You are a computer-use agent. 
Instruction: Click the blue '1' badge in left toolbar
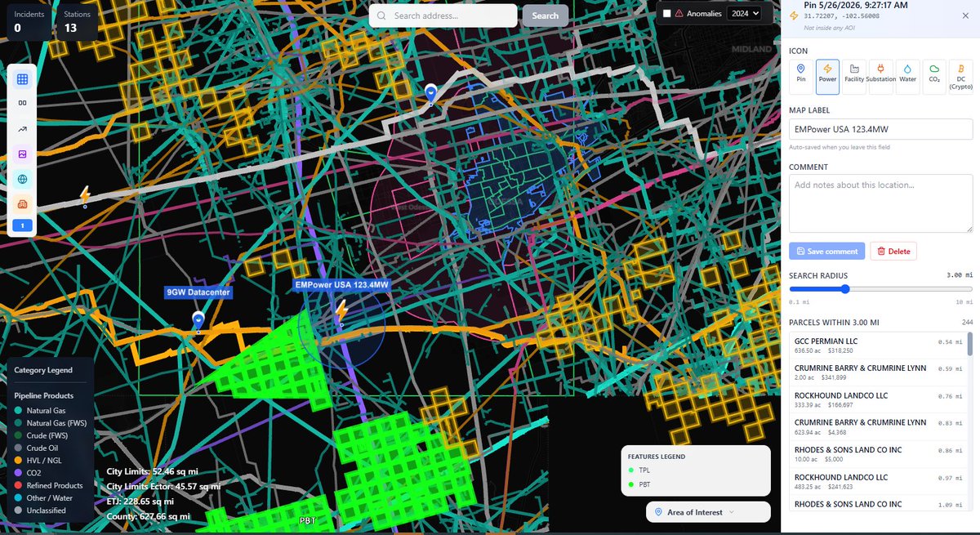click(22, 225)
